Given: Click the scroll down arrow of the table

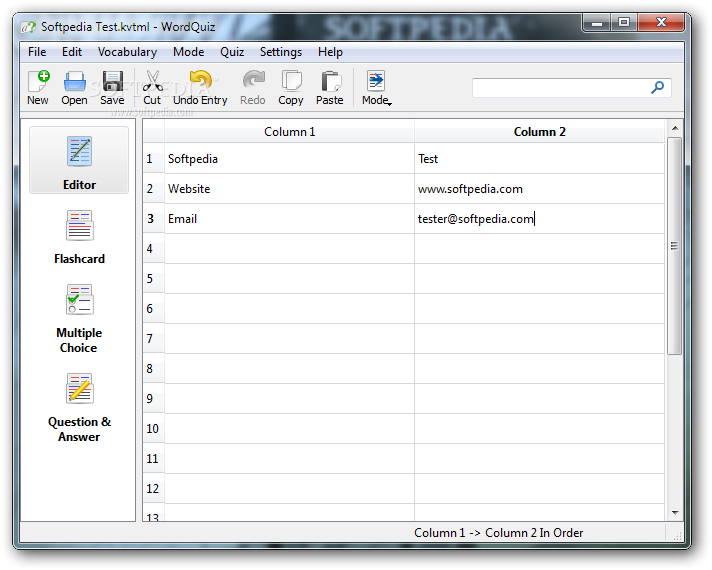Looking at the screenshot, I should point(675,513).
